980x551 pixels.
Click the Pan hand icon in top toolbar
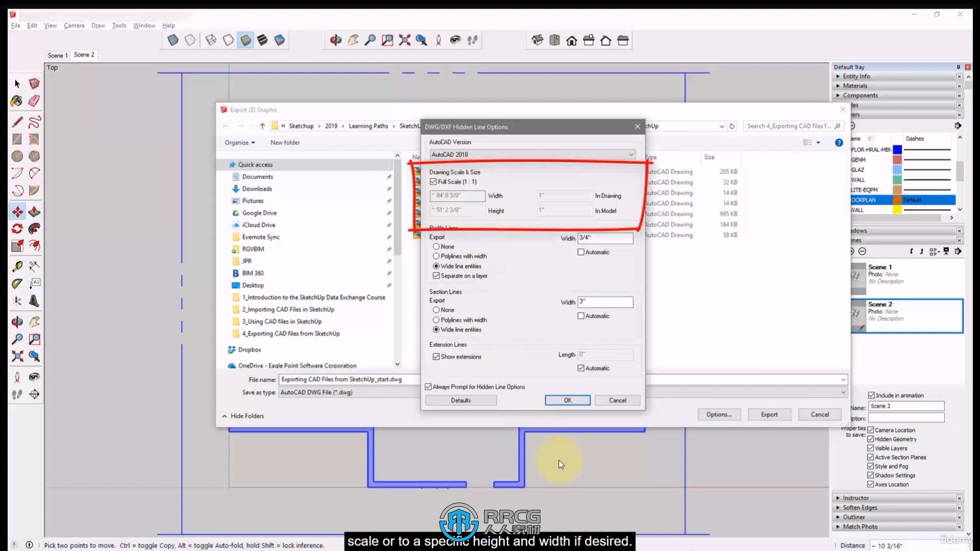point(353,40)
